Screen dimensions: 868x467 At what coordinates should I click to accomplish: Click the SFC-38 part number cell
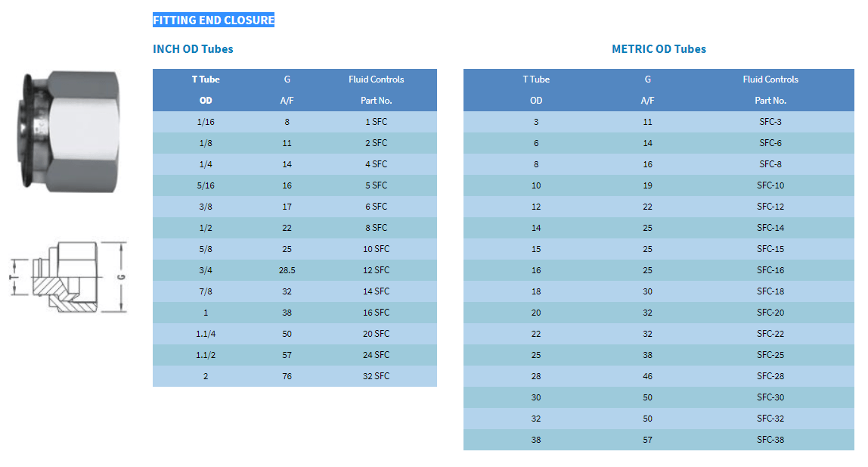770,440
